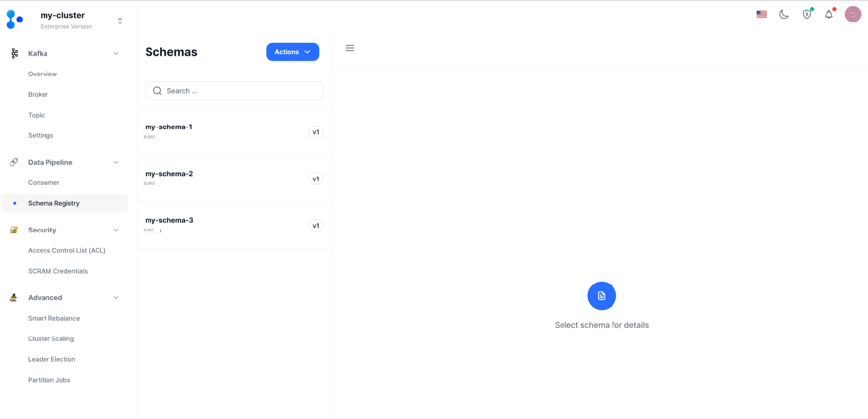Open Kafka Settings

click(41, 136)
